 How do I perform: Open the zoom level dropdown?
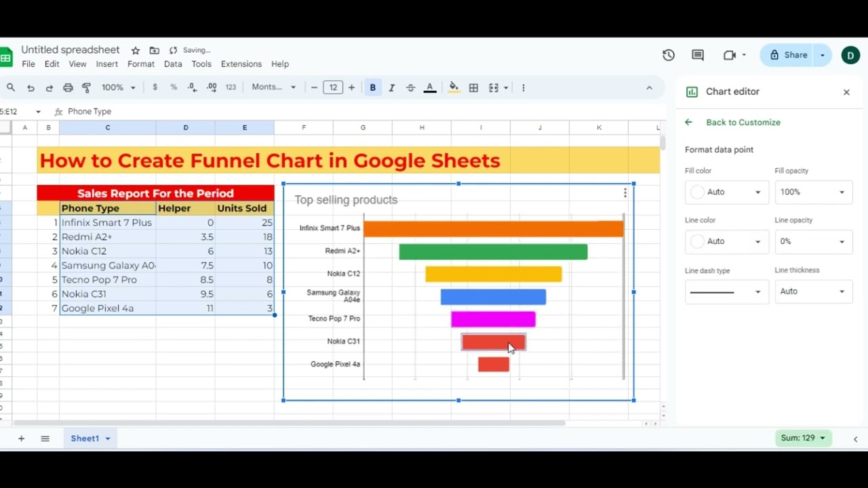coord(119,87)
